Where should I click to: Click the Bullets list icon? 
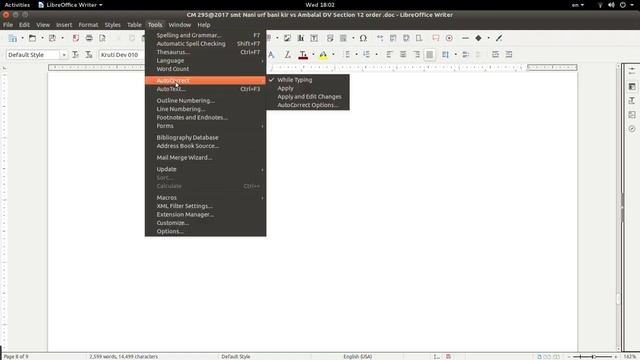347,54
